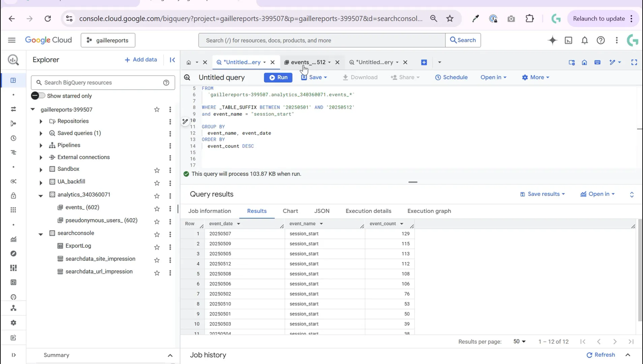Open the Google Cloud navigation menu
The image size is (643, 364).
point(12,40)
